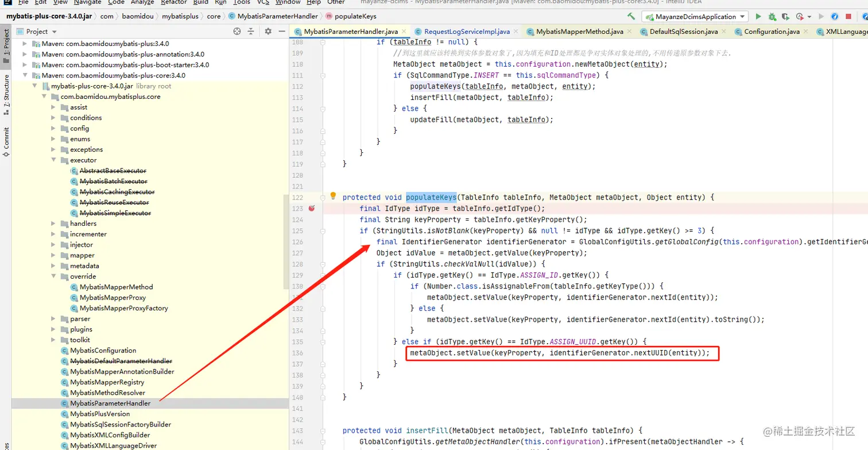Expand Maven: mybatis-plus-boot-starter:3.4.0 node
This screenshot has width=868, height=450.
coord(25,65)
